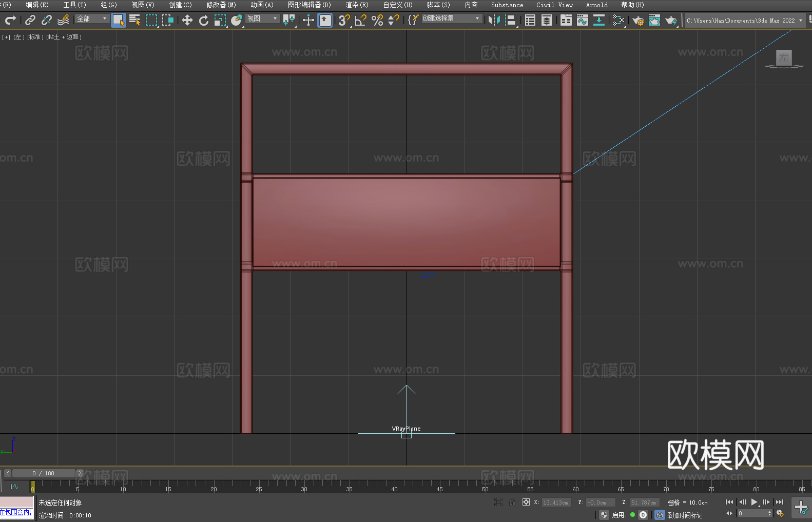This screenshot has height=522, width=812.
Task: Open the 修改器(M) menu
Action: 221,5
